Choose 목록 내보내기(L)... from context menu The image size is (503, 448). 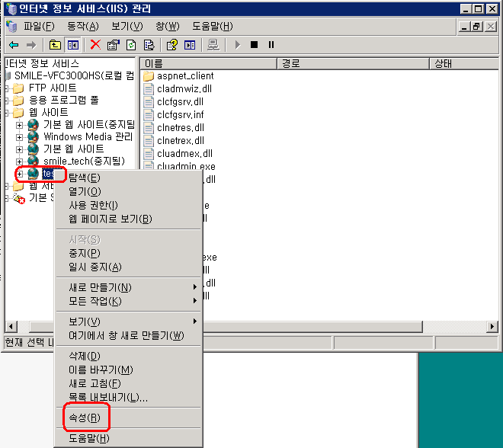point(128,398)
